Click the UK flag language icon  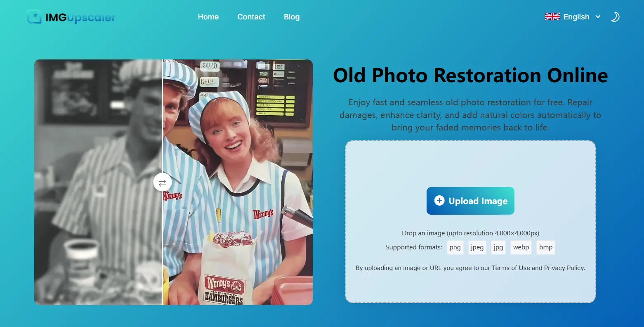tap(552, 17)
